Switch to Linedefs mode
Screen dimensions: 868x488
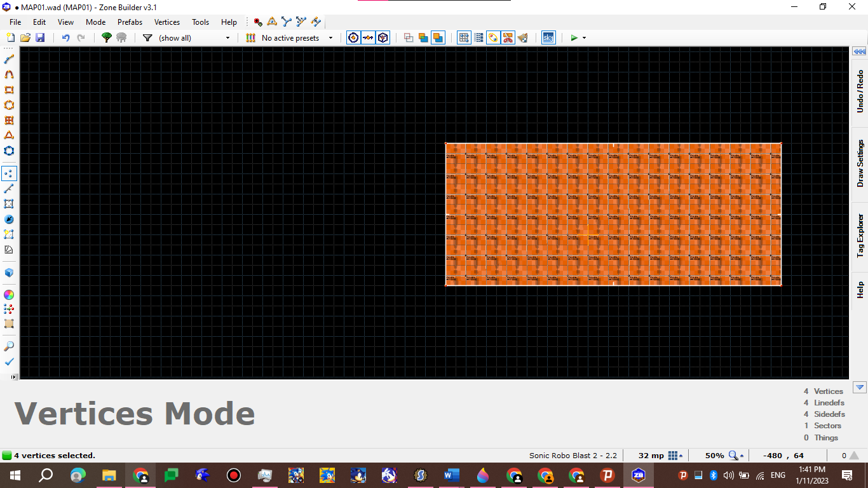(x=9, y=189)
